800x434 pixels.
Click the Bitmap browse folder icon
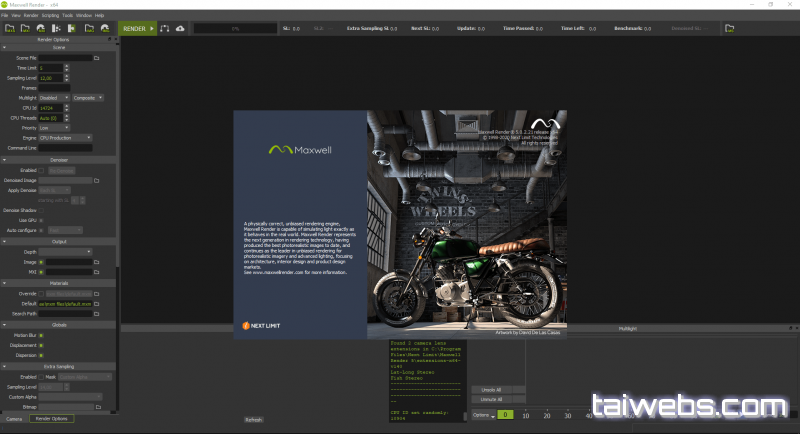(97, 408)
